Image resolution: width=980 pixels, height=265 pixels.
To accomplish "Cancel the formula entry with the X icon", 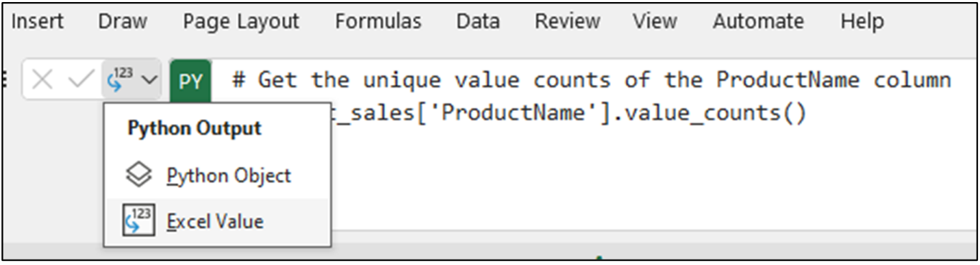I will tap(42, 80).
